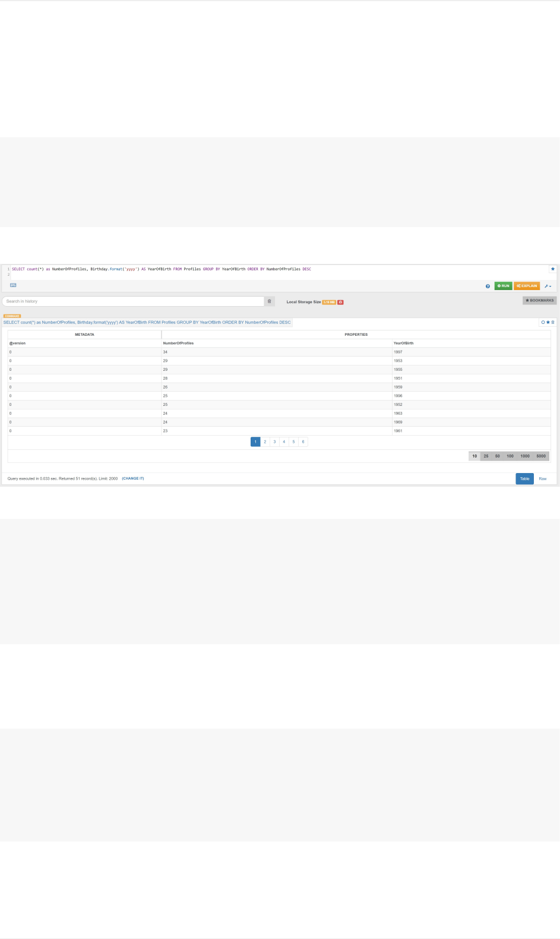
Task: Open the wrench settings dropdown
Action: pos(548,286)
